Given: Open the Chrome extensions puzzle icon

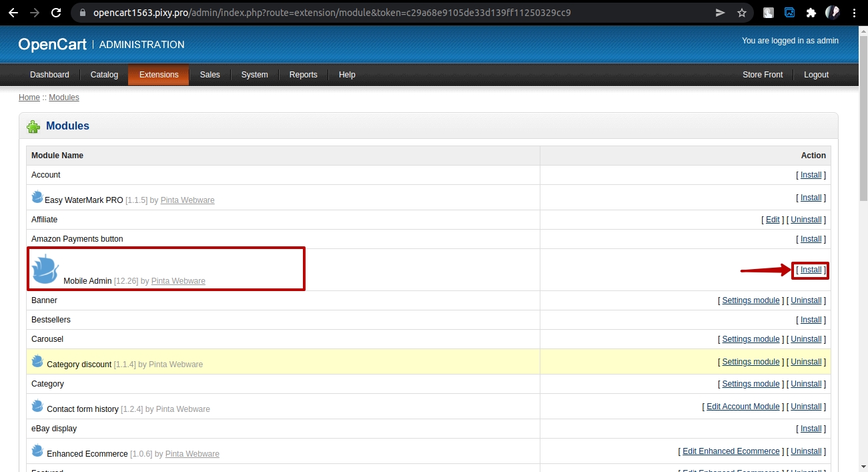Looking at the screenshot, I should [811, 13].
